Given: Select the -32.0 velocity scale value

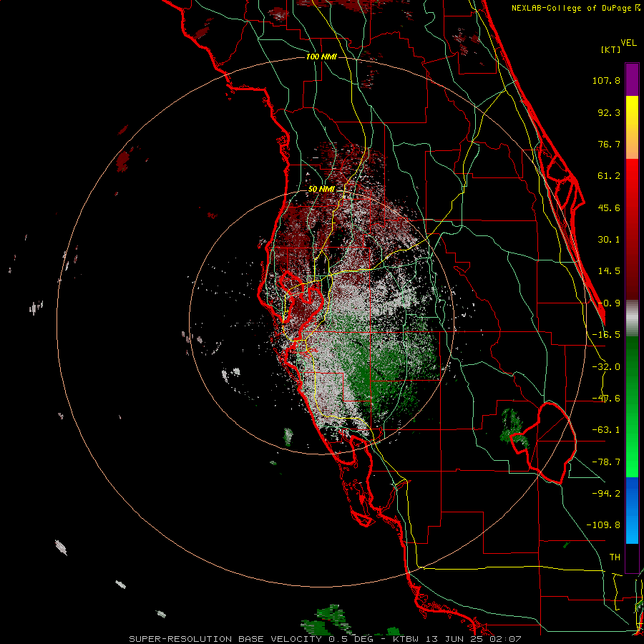Looking at the screenshot, I should 606,367.
